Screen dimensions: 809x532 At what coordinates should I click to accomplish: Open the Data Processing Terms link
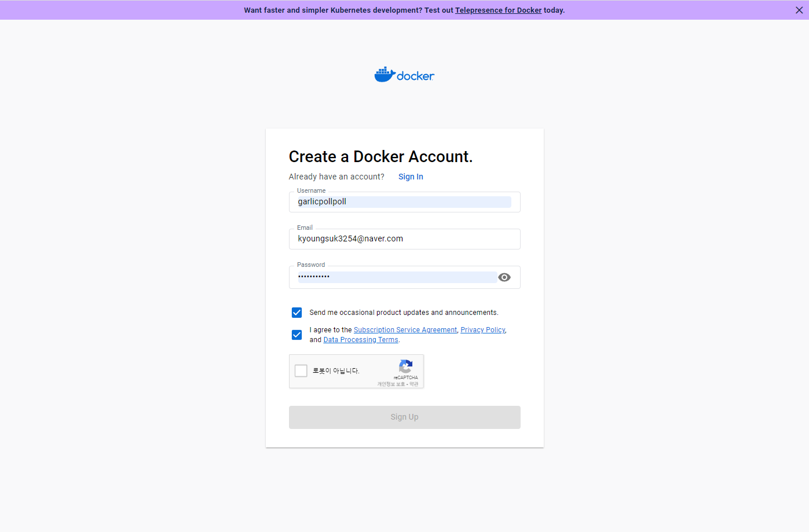(361, 340)
